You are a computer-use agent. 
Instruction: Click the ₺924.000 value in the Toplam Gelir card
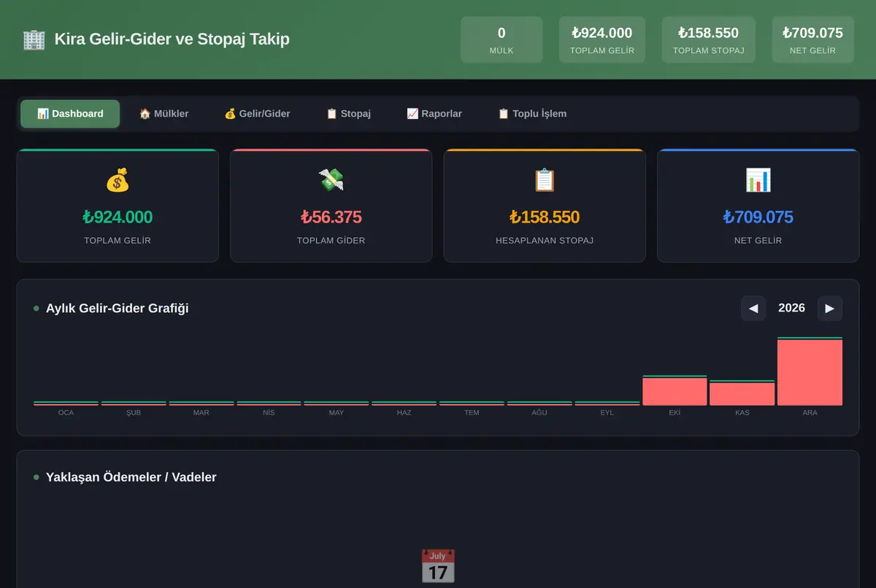[x=118, y=217]
